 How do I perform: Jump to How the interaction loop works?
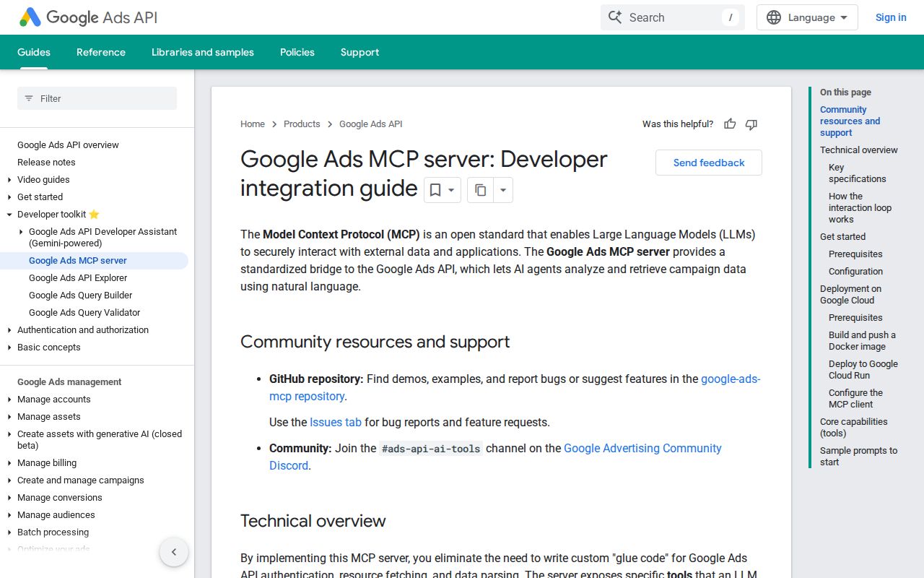pyautogui.click(x=860, y=208)
